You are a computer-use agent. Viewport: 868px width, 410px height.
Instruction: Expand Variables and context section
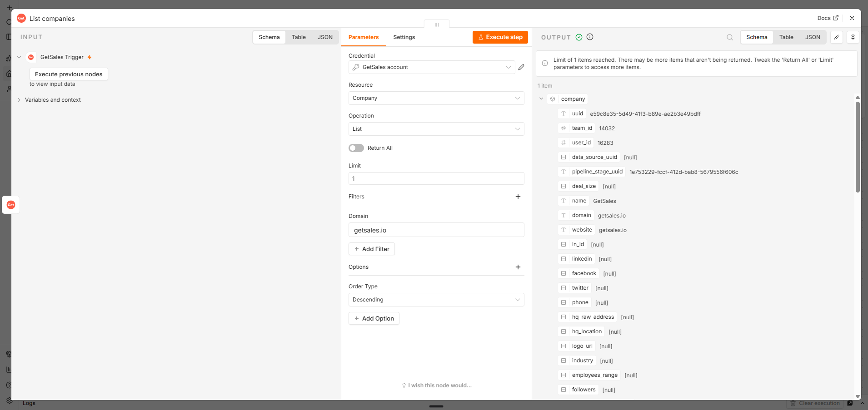point(19,100)
